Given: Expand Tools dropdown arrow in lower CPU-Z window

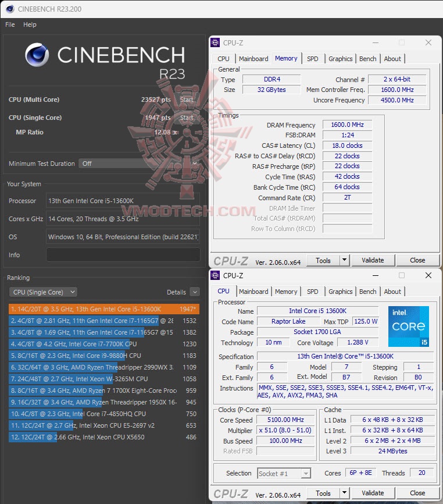Looking at the screenshot, I should (x=344, y=493).
